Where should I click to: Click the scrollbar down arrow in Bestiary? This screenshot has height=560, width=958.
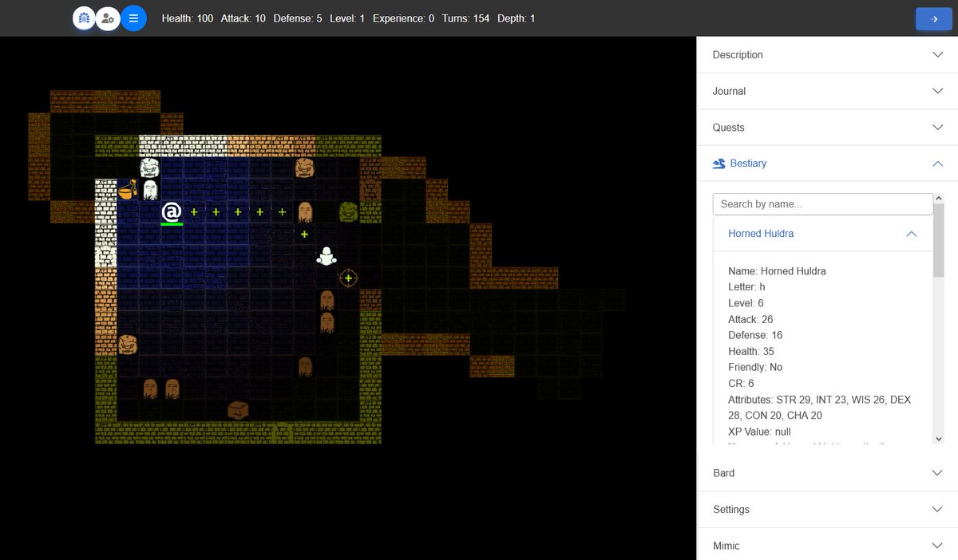tap(939, 439)
